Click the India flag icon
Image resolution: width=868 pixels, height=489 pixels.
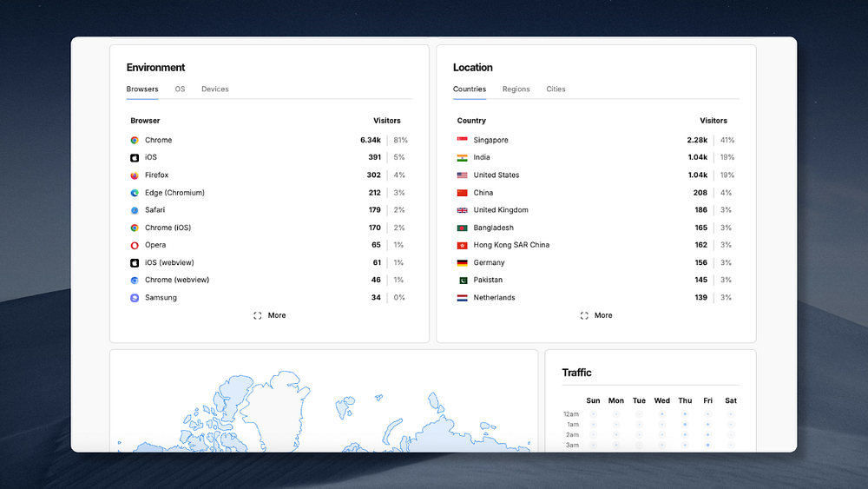tap(463, 158)
